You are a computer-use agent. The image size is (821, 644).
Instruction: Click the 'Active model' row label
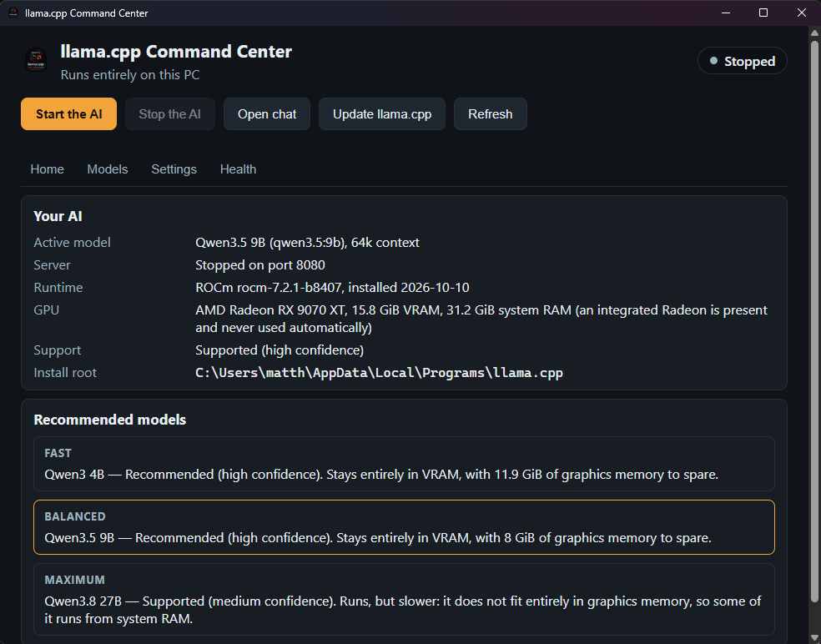coord(72,243)
